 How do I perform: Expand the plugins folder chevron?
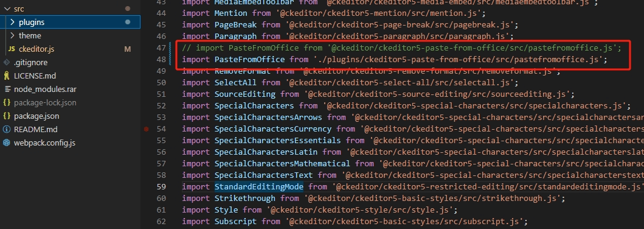[12, 22]
